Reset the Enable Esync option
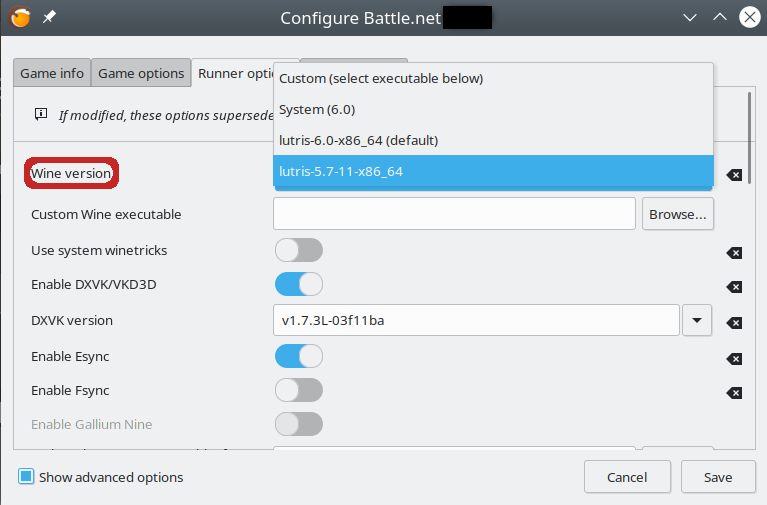767x505 pixels. [734, 359]
